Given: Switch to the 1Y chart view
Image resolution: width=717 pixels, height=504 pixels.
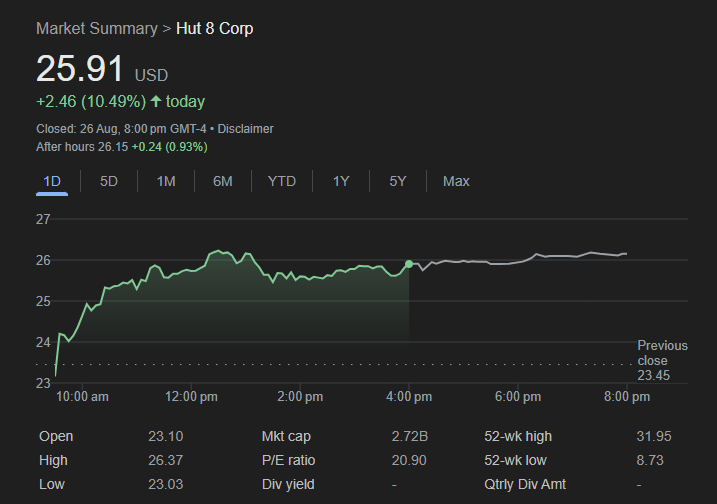Looking at the screenshot, I should pos(341,181).
